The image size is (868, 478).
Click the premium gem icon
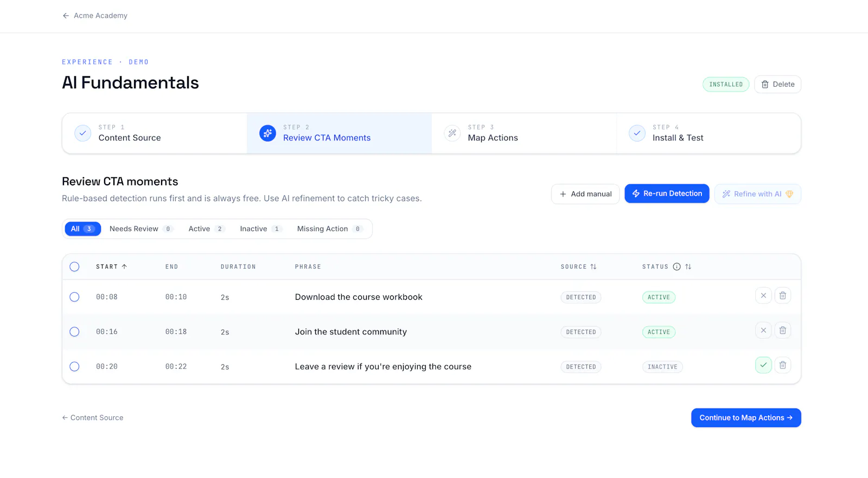point(789,194)
